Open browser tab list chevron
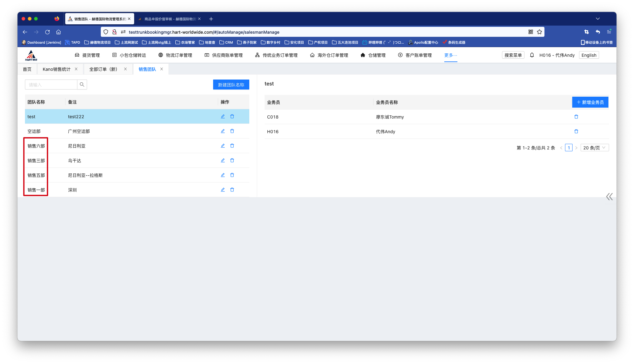 tap(598, 19)
